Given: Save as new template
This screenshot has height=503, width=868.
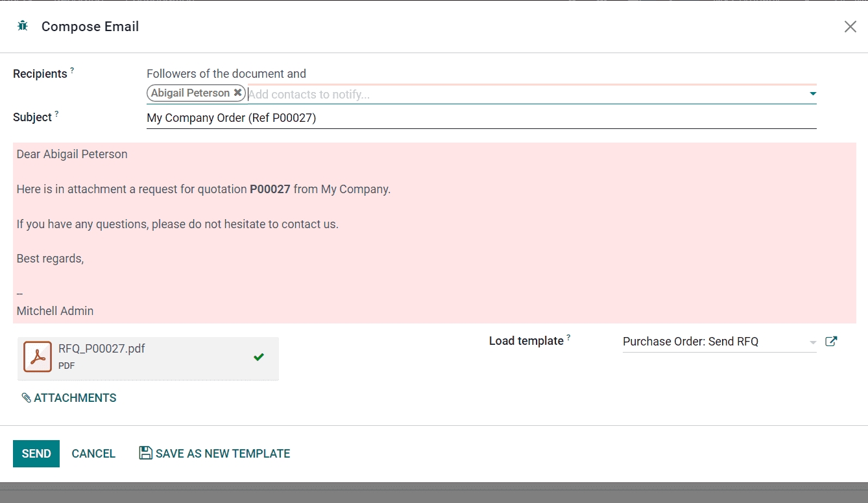Looking at the screenshot, I should (x=223, y=454).
